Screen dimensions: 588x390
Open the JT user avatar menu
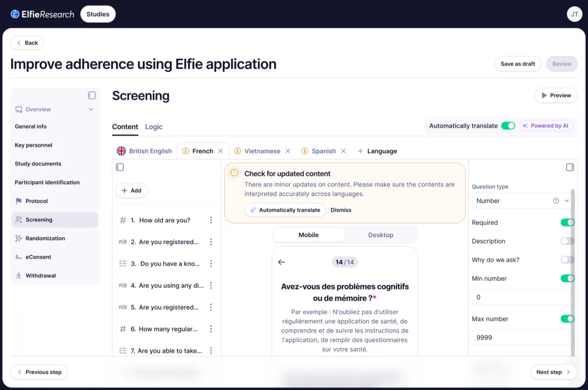574,14
